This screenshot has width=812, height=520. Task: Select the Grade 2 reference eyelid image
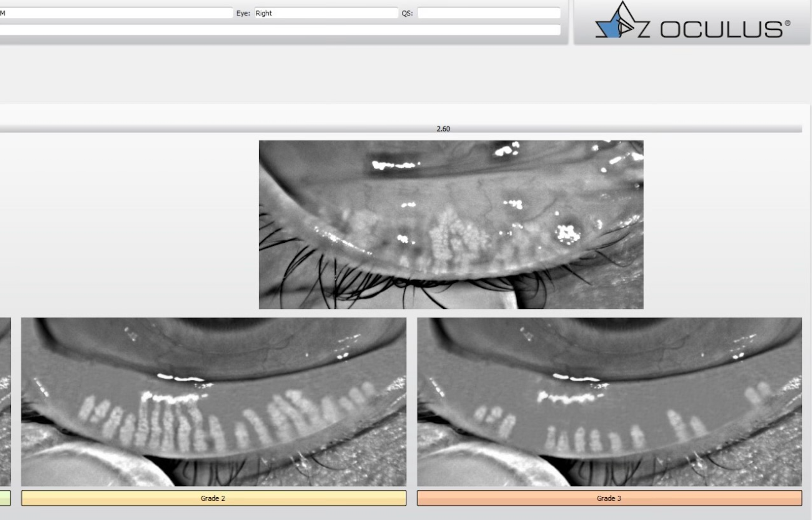213,401
